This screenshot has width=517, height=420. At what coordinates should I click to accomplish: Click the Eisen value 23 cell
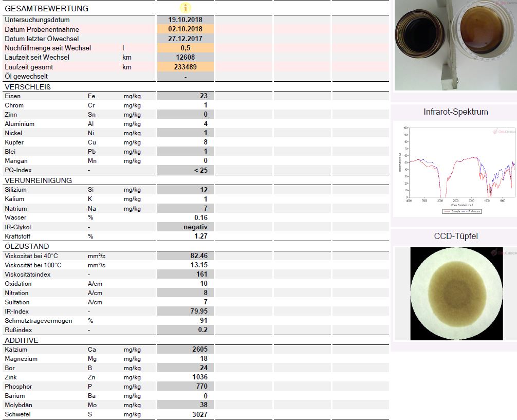(x=186, y=96)
